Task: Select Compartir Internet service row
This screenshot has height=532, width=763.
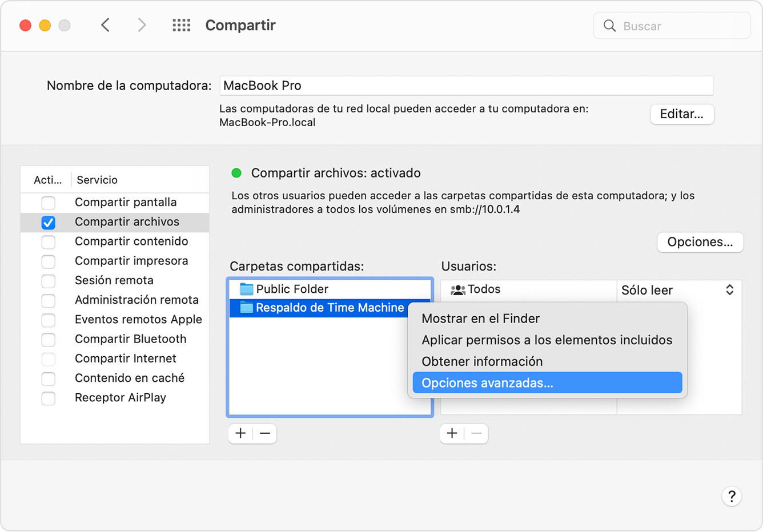Action: pyautogui.click(x=115, y=358)
